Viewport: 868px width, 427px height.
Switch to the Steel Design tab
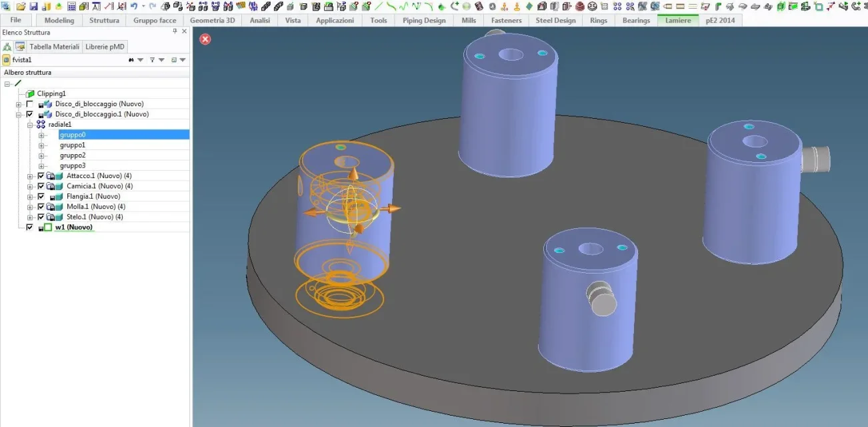555,21
